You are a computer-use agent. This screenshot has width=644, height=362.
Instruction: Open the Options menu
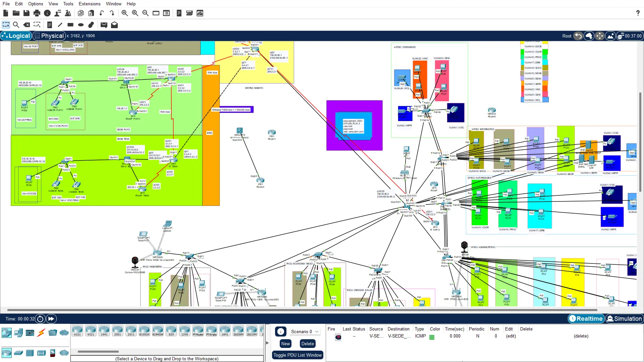36,4
